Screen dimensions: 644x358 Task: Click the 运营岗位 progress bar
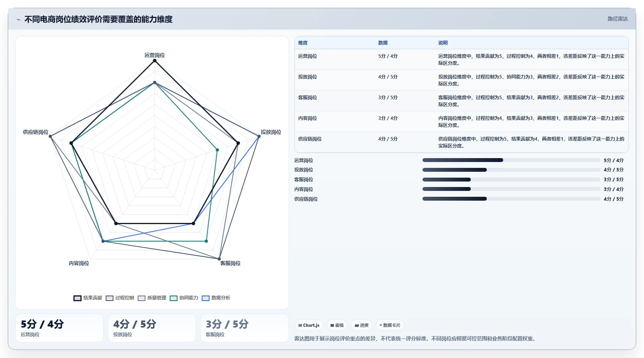(x=511, y=160)
